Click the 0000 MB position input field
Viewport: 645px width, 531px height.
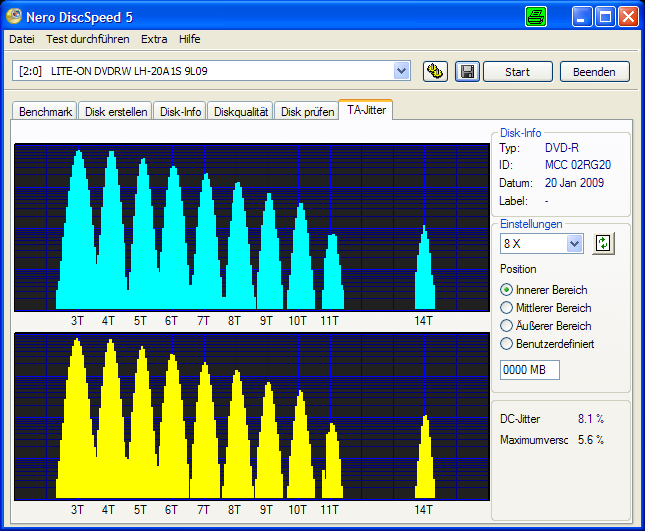[x=530, y=370]
